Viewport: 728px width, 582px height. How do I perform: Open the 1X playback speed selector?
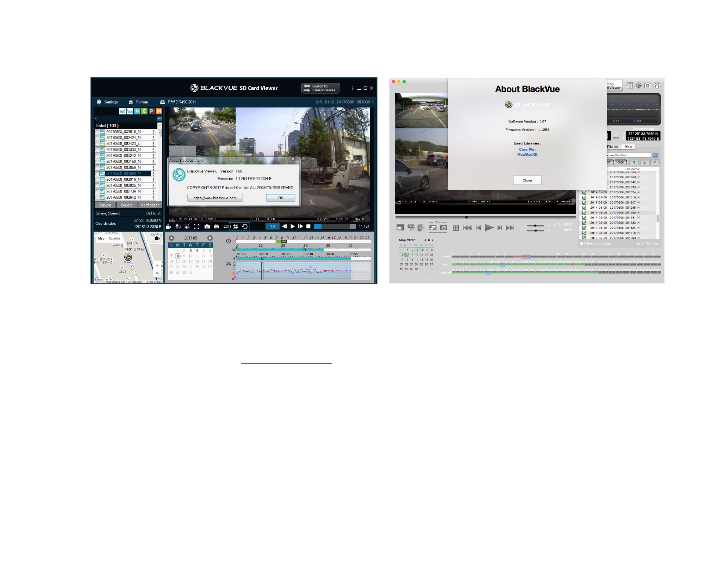[273, 226]
